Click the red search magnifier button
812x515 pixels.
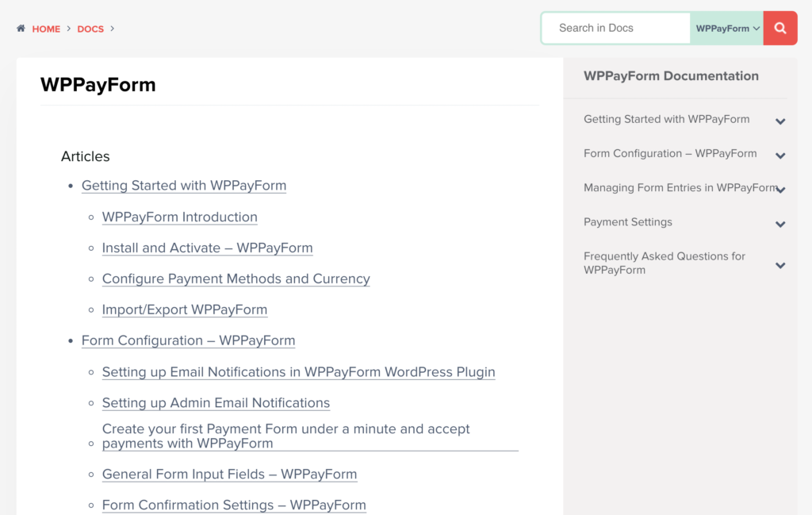(780, 28)
